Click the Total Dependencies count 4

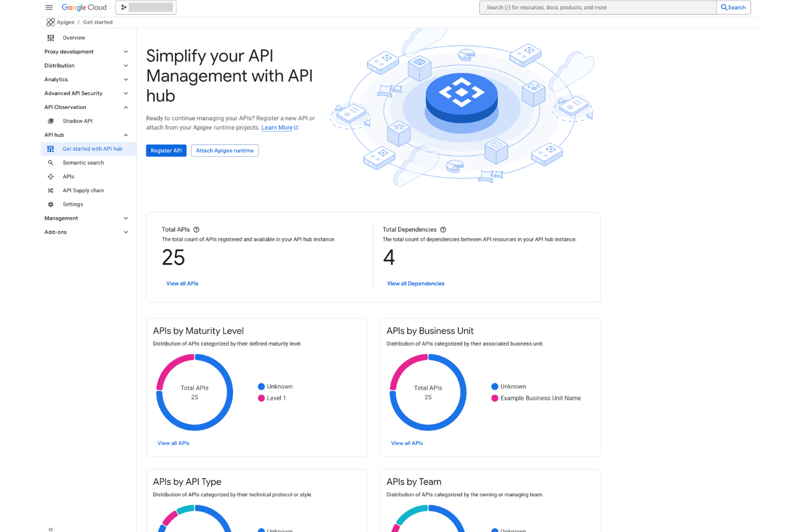tap(389, 258)
